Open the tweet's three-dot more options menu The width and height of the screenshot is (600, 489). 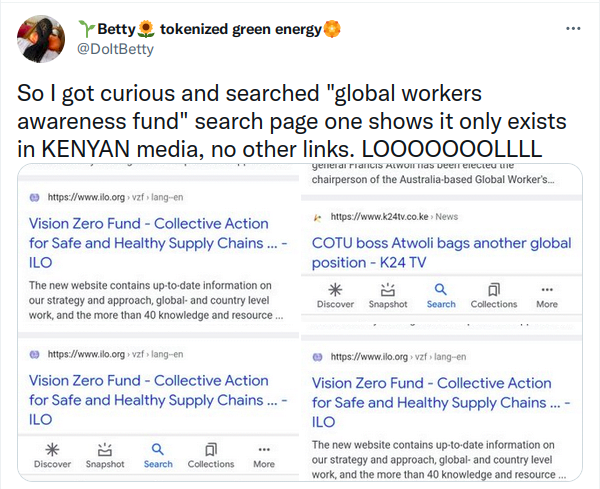point(573,29)
